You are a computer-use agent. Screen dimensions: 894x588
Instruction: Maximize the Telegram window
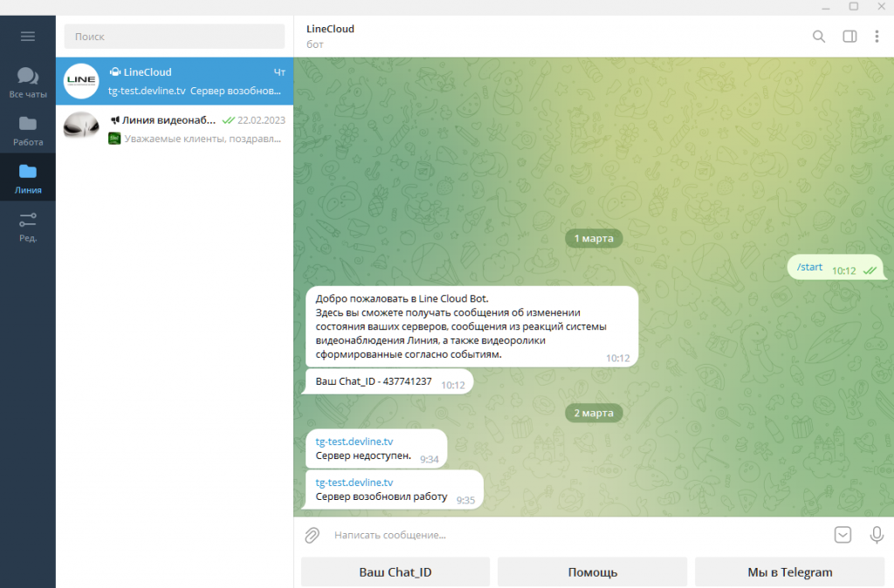point(854,7)
